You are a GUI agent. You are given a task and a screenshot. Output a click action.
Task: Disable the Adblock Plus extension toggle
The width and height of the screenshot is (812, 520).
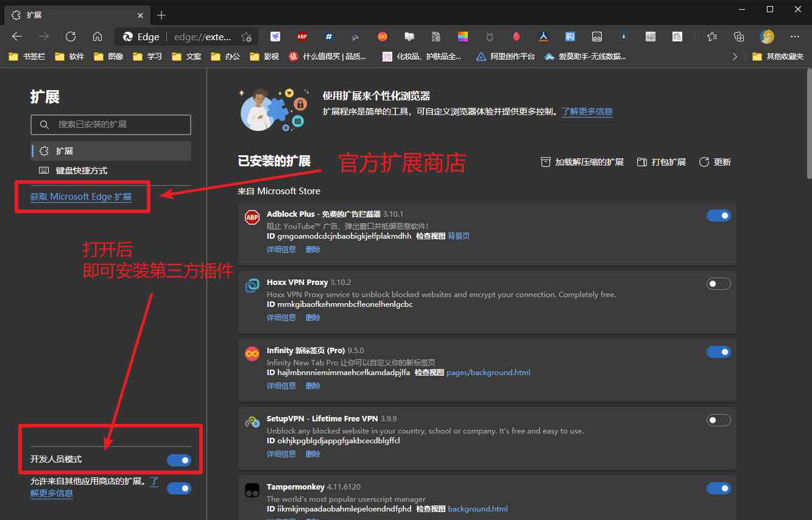point(719,216)
